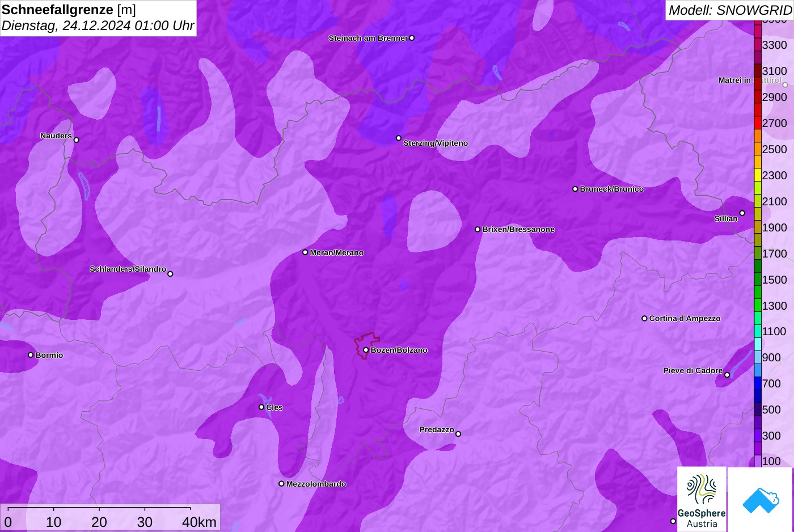Image resolution: width=794 pixels, height=532 pixels.
Task: Click the Brixen/Bressanone label text
Action: (518, 229)
